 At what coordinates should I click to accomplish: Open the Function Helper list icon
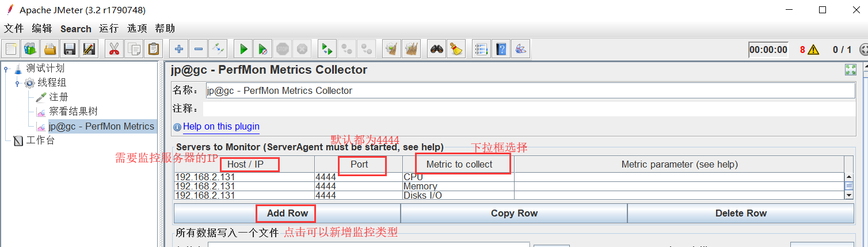coord(481,50)
